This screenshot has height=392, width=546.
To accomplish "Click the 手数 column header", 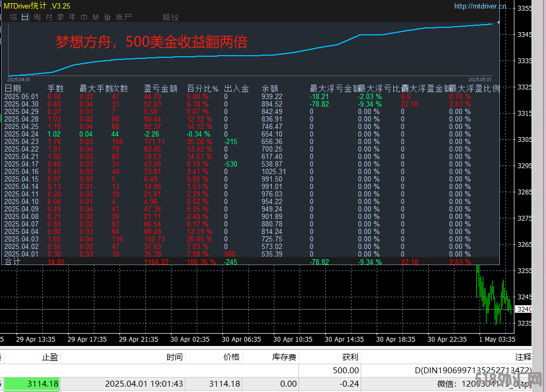I will pos(55,88).
